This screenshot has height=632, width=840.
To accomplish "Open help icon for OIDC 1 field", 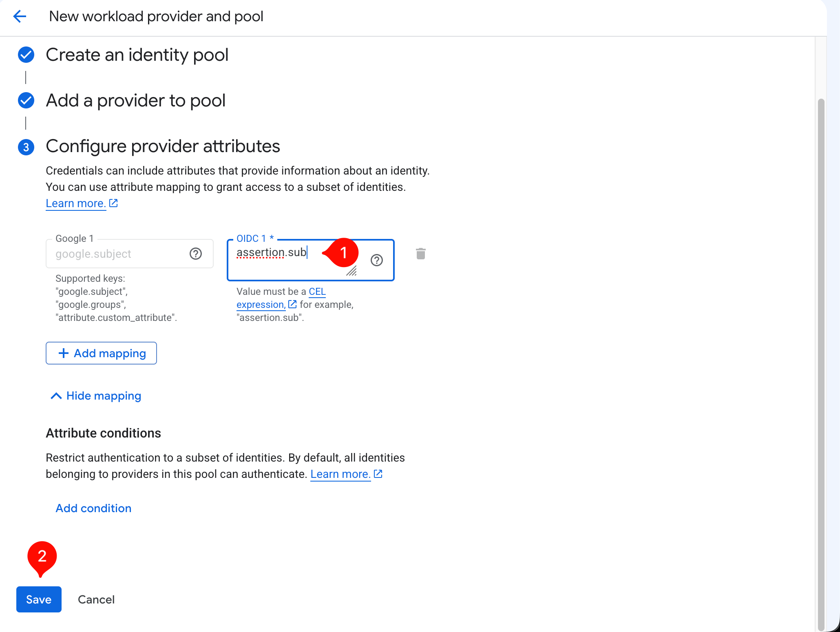I will point(377,260).
